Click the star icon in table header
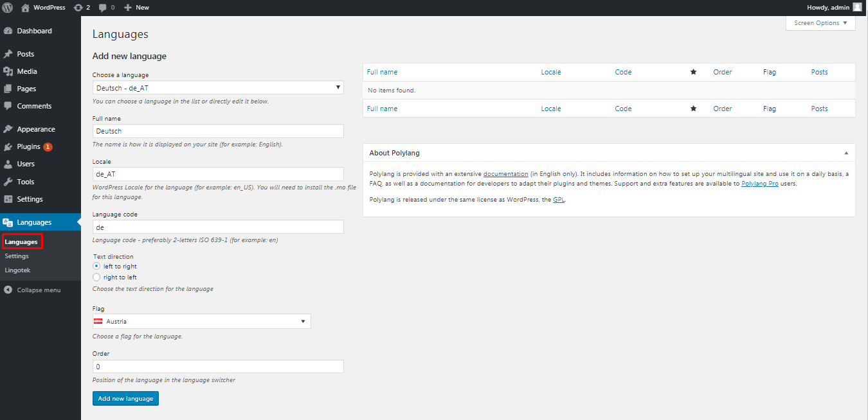The height and width of the screenshot is (420, 868). click(693, 72)
